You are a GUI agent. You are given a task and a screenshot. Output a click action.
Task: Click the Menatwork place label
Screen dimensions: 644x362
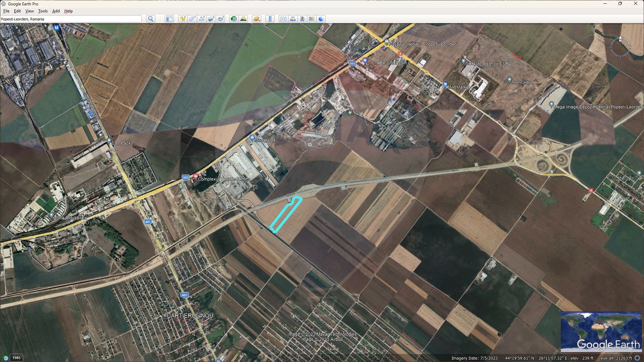click(x=265, y=140)
